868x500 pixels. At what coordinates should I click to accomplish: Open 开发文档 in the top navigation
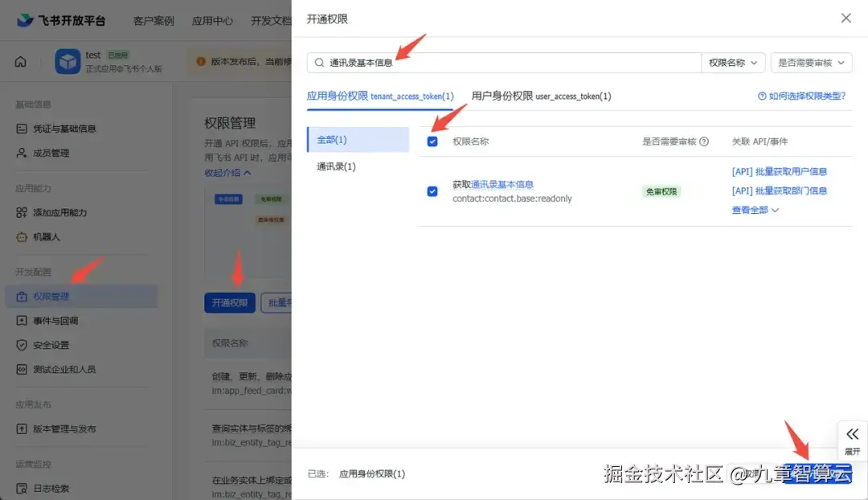(x=271, y=21)
